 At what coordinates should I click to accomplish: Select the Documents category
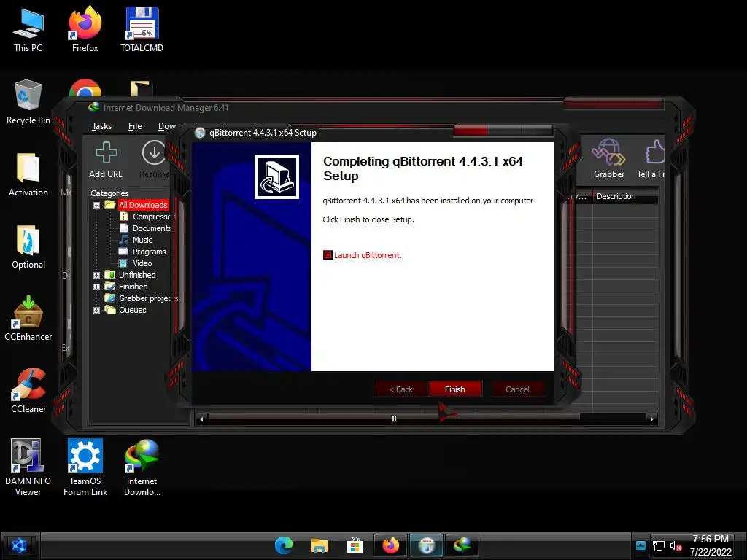tap(151, 228)
